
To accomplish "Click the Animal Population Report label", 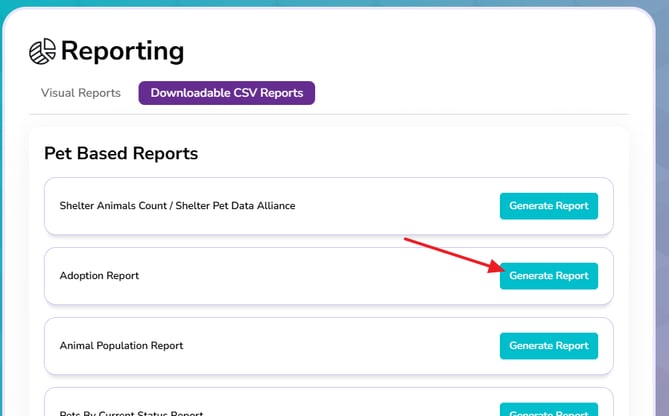I will (121, 346).
